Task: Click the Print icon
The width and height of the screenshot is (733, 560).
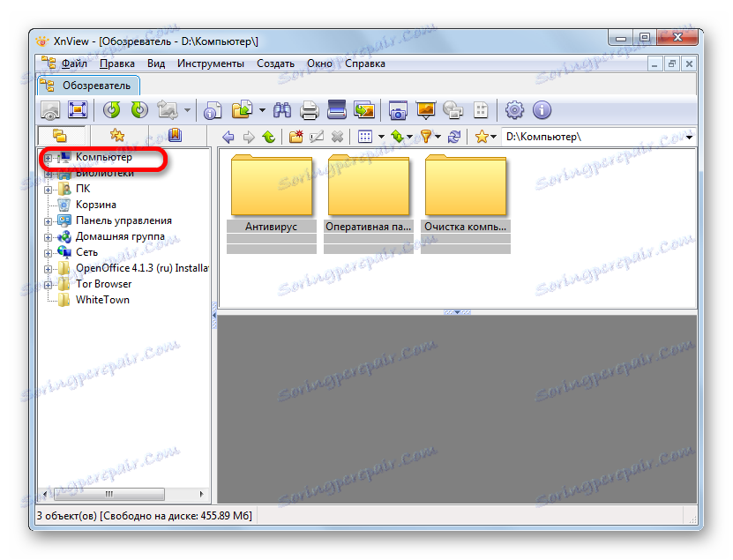Action: pyautogui.click(x=310, y=110)
